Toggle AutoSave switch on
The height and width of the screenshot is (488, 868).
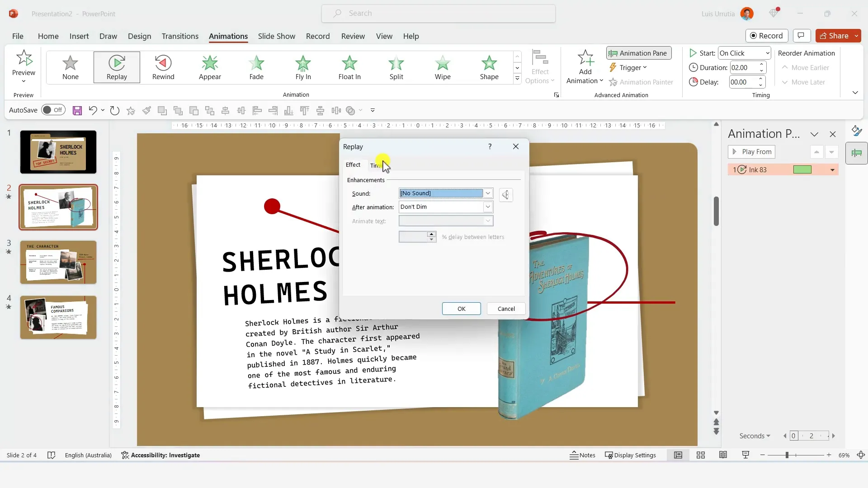coord(53,110)
